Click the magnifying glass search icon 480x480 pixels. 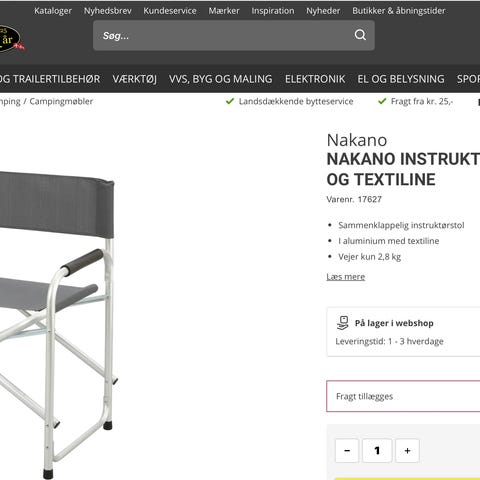[360, 35]
